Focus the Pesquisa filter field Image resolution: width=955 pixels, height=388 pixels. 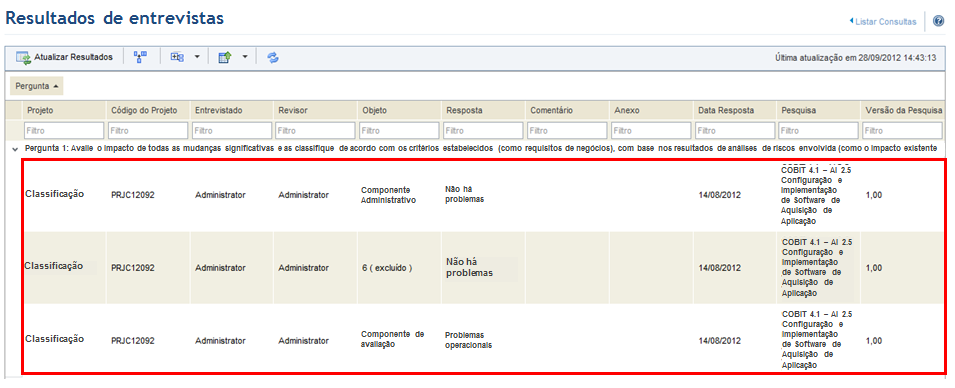tap(820, 130)
